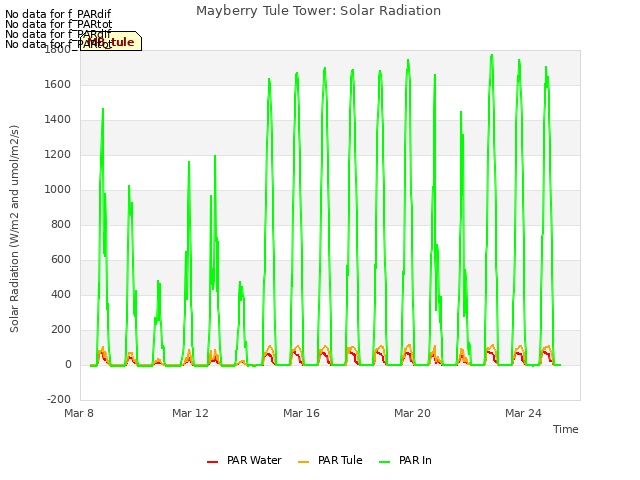Click the Time axis title
This screenshot has width=640, height=480.
pos(566,429)
